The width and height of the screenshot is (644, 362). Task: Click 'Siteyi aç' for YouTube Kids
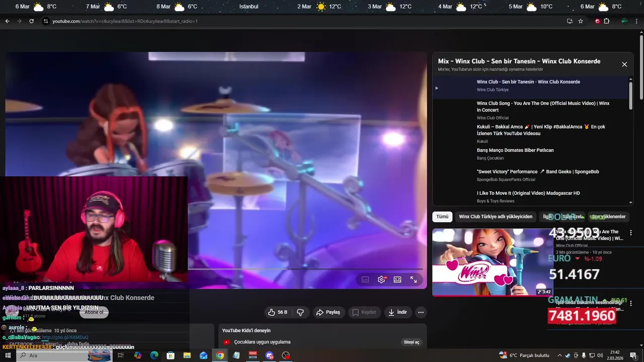pos(412,342)
